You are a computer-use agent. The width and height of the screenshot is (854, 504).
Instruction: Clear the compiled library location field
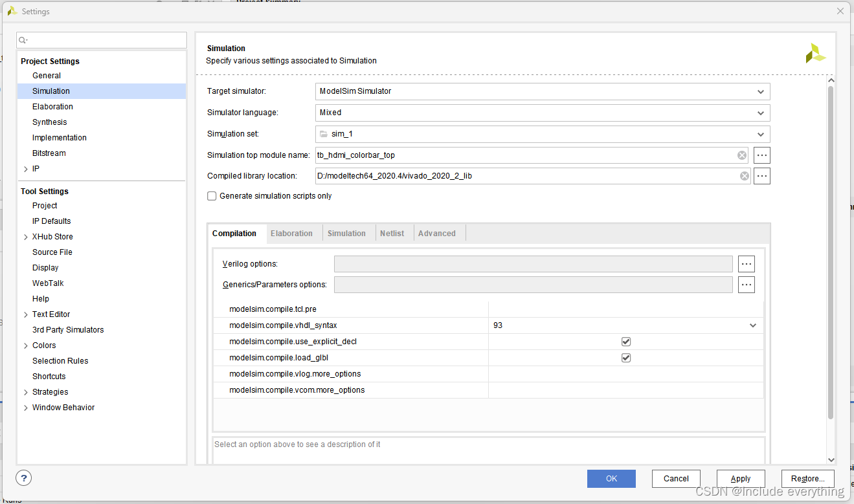point(745,176)
